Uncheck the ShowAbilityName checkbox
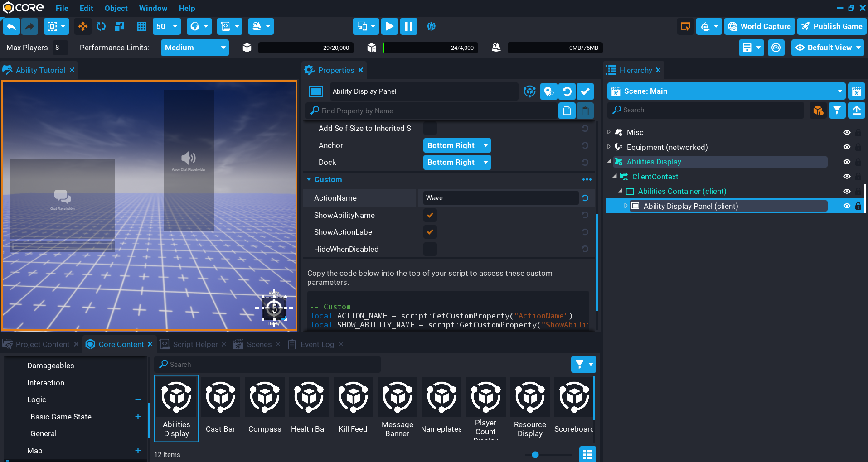868x462 pixels. (x=430, y=215)
